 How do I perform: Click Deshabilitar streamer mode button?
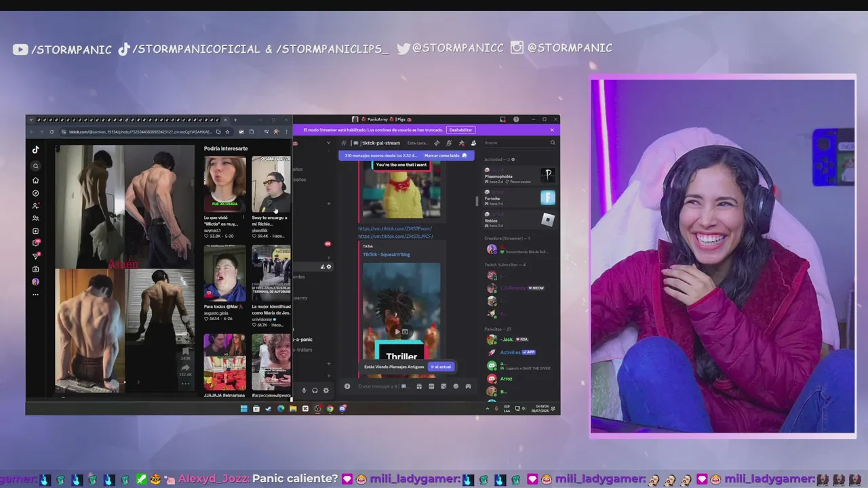coord(460,129)
